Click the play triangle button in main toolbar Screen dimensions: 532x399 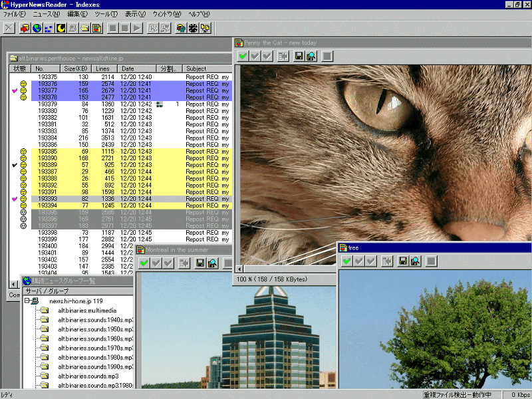(x=137, y=28)
